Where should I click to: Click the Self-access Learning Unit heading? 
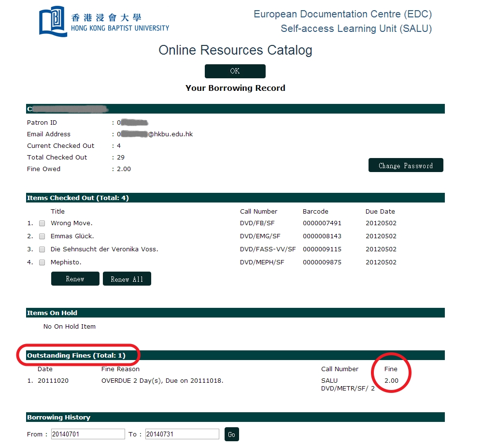click(x=356, y=29)
